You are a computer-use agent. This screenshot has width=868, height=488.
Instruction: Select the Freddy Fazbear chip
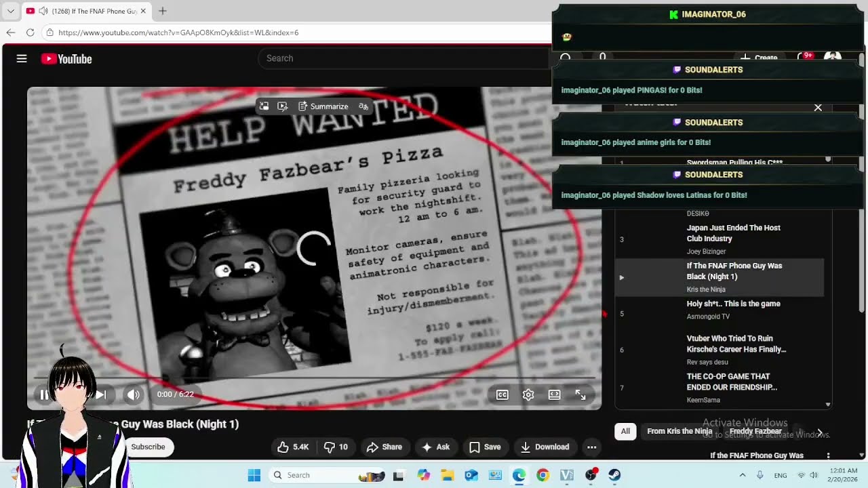755,431
